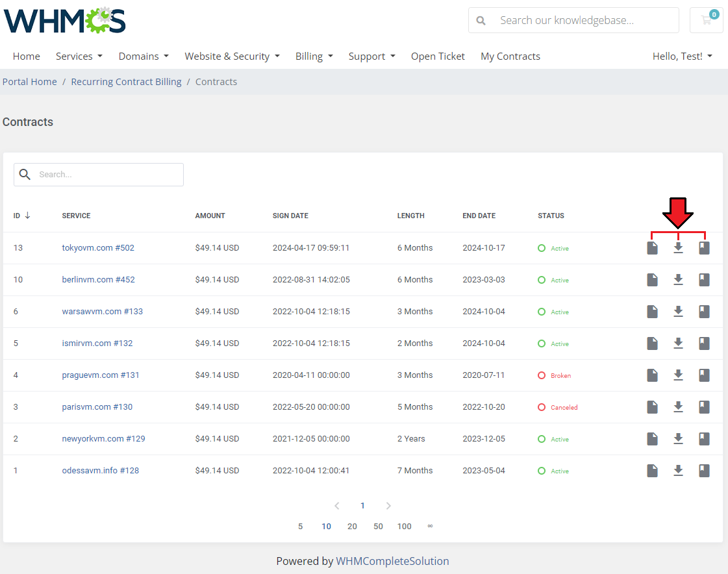Open bookmark icon for parisvm.com #130 row
Viewport: 728px width, 574px height.
[705, 407]
